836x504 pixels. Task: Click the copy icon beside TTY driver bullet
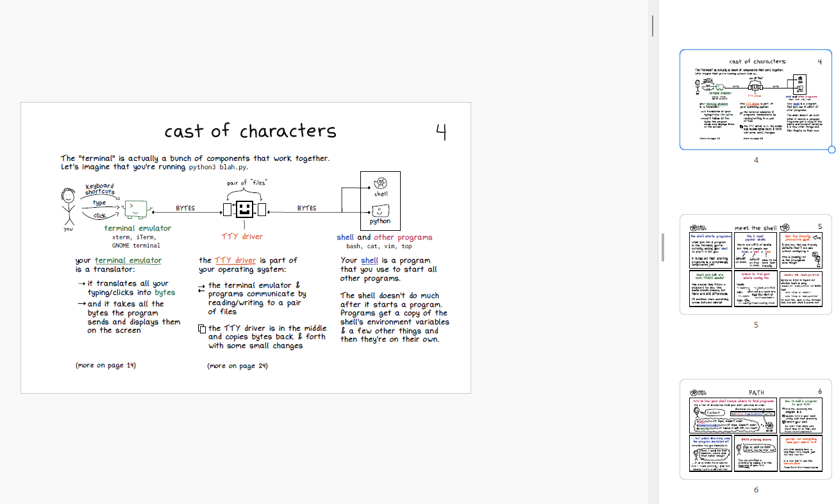click(x=201, y=330)
